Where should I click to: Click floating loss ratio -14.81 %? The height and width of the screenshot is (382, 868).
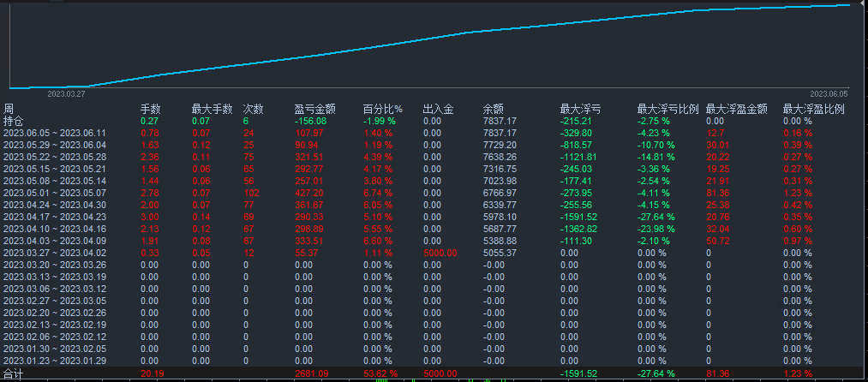[x=656, y=157]
